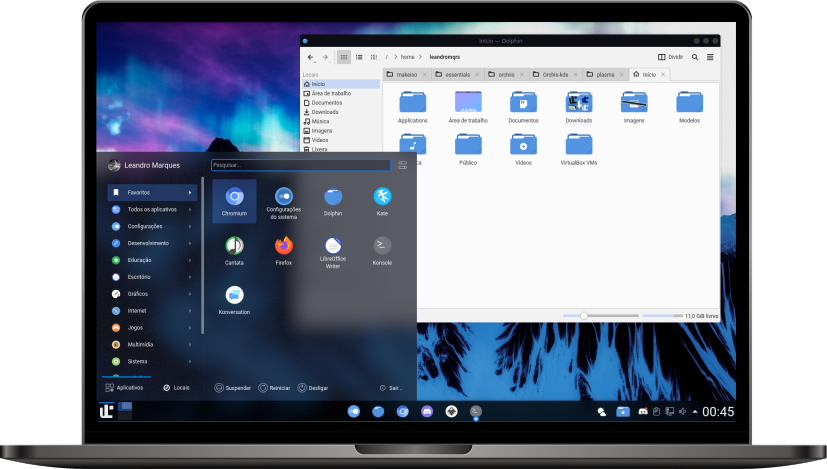Click the clipboard icon in the system tray

click(x=656, y=411)
